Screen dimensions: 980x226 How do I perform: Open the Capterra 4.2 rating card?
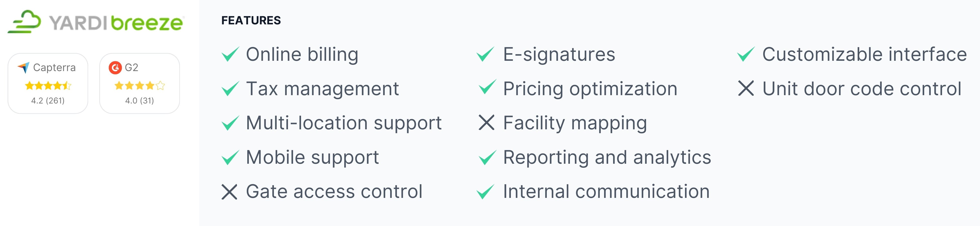[x=48, y=83]
